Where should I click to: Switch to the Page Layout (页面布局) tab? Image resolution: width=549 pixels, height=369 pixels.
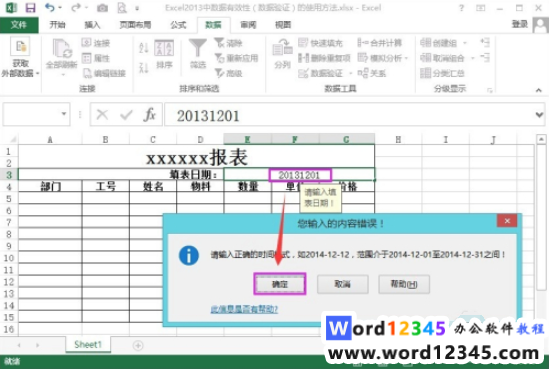point(135,25)
